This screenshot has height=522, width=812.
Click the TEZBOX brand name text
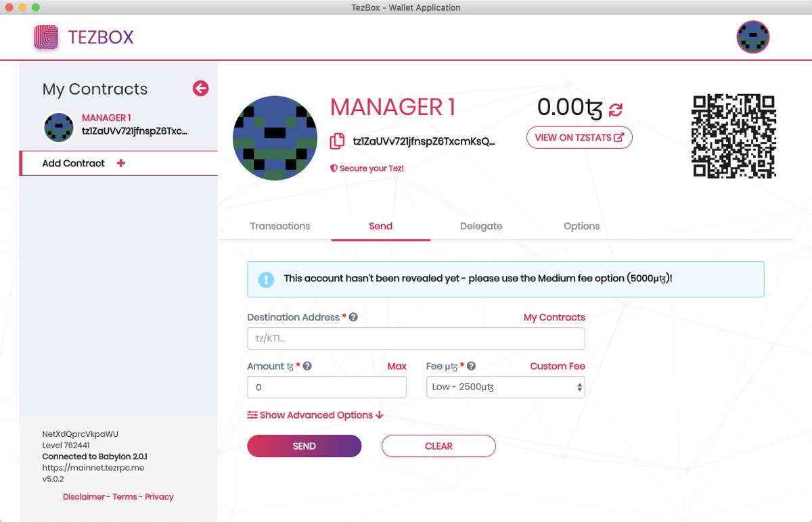(x=101, y=37)
